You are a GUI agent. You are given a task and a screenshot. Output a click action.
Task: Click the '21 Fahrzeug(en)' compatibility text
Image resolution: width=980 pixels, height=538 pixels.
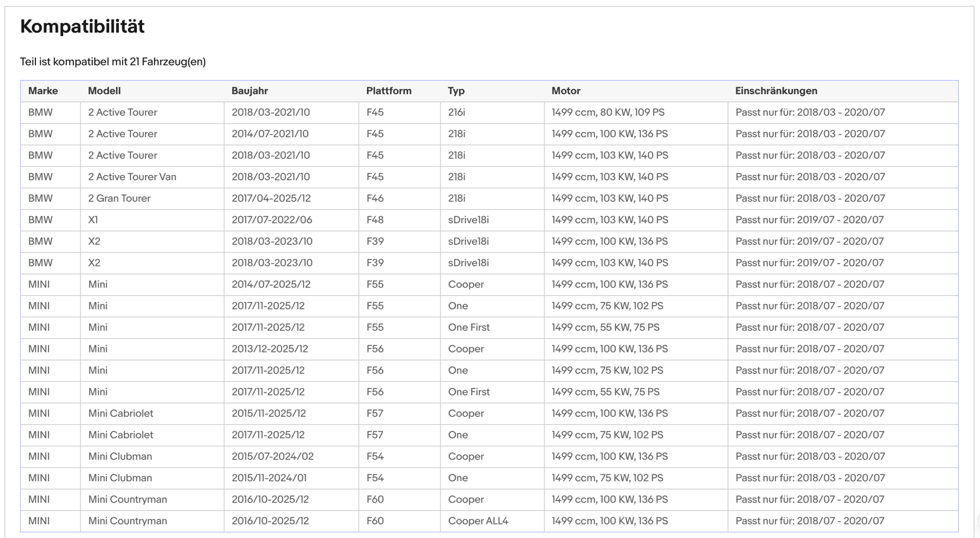coord(167,62)
